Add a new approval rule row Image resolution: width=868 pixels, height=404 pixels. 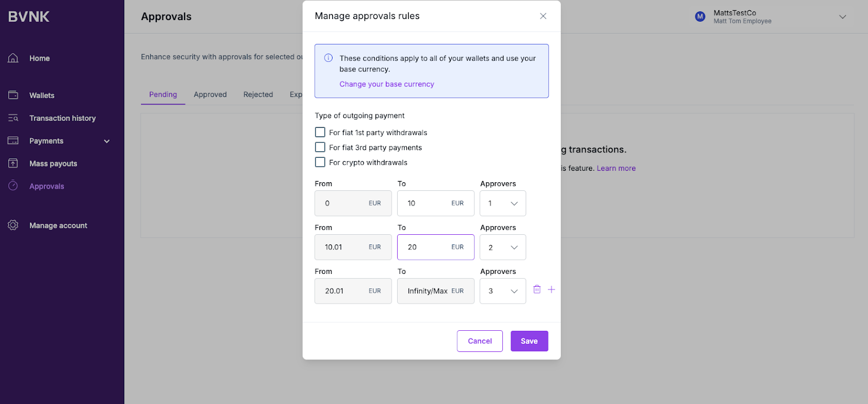[551, 290]
